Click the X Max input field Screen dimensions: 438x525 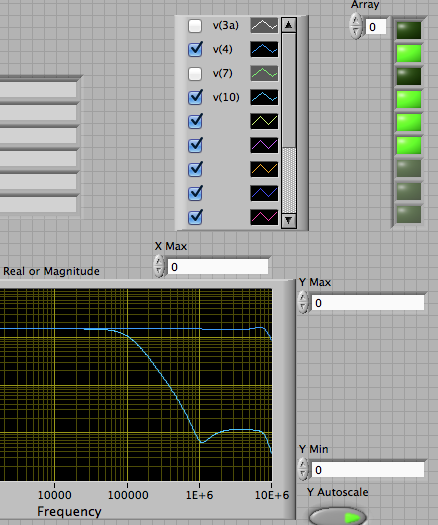coord(218,267)
